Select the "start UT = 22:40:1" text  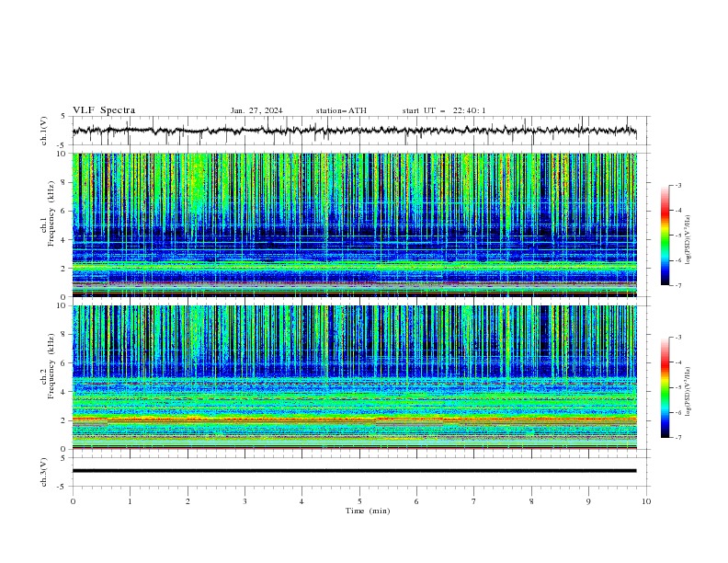tap(444, 110)
